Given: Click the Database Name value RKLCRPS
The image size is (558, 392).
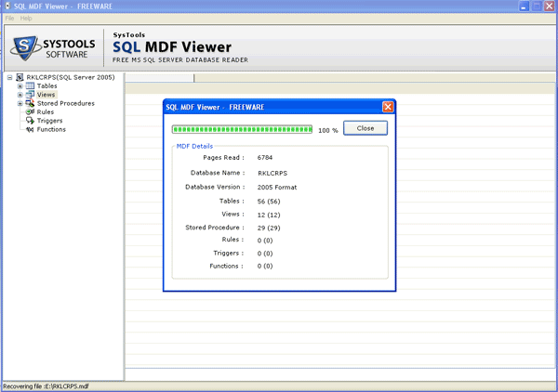Looking at the screenshot, I should point(272,173).
